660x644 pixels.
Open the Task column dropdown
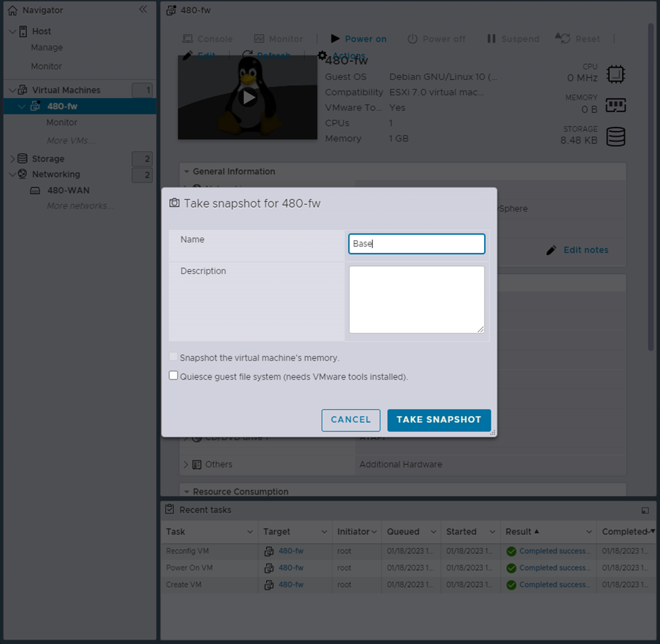(x=250, y=532)
